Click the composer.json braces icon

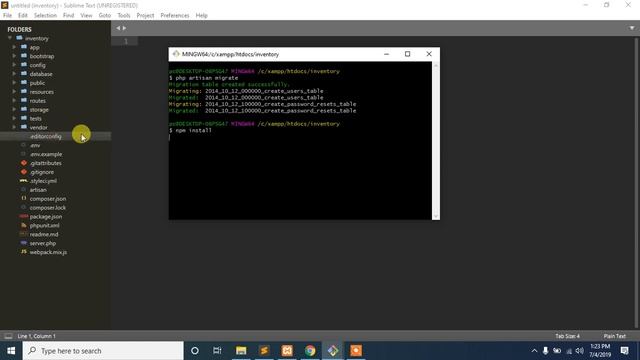[24, 198]
